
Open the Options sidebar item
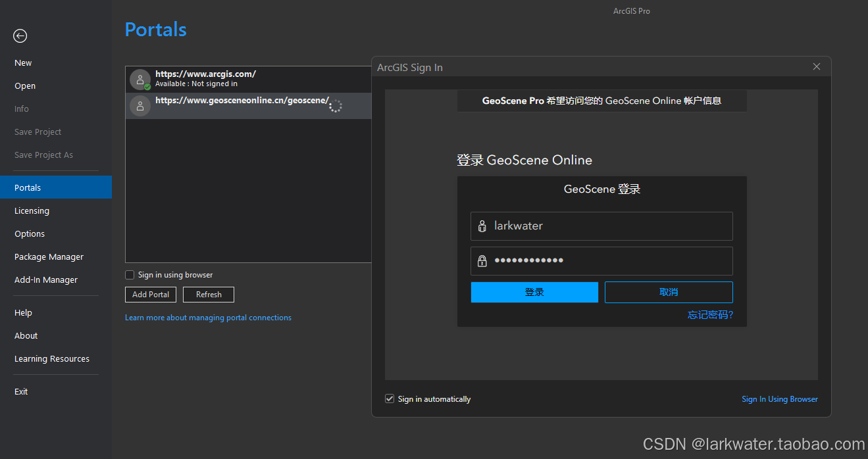pyautogui.click(x=30, y=234)
